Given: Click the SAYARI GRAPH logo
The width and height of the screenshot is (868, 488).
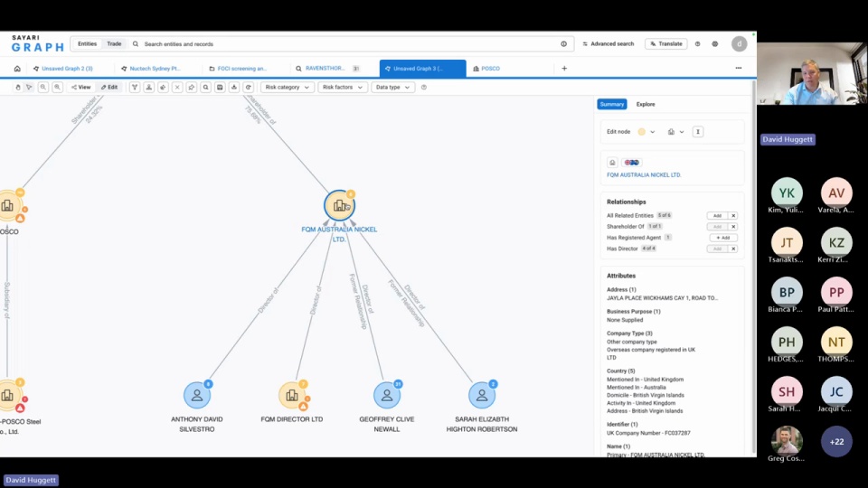Looking at the screenshot, I should coord(38,43).
